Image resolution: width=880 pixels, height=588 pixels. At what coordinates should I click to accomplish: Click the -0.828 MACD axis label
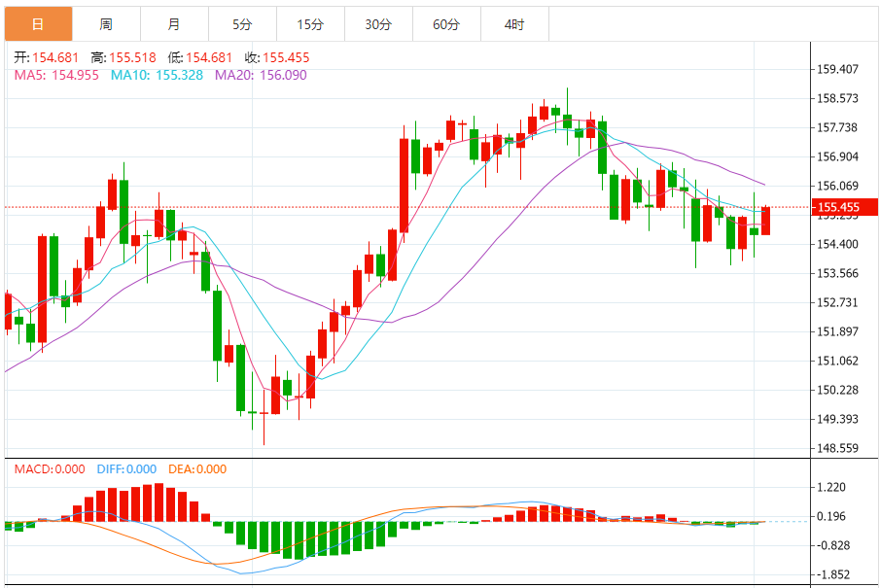tap(832, 546)
